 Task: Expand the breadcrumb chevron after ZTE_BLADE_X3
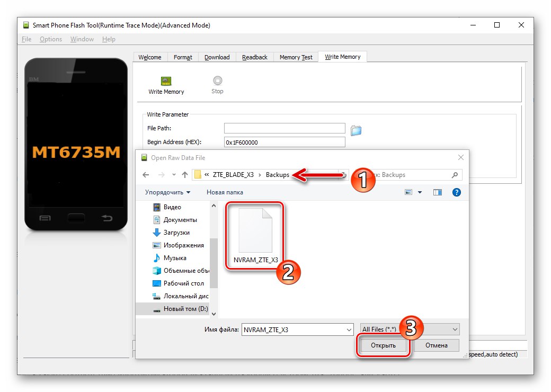coord(260,175)
